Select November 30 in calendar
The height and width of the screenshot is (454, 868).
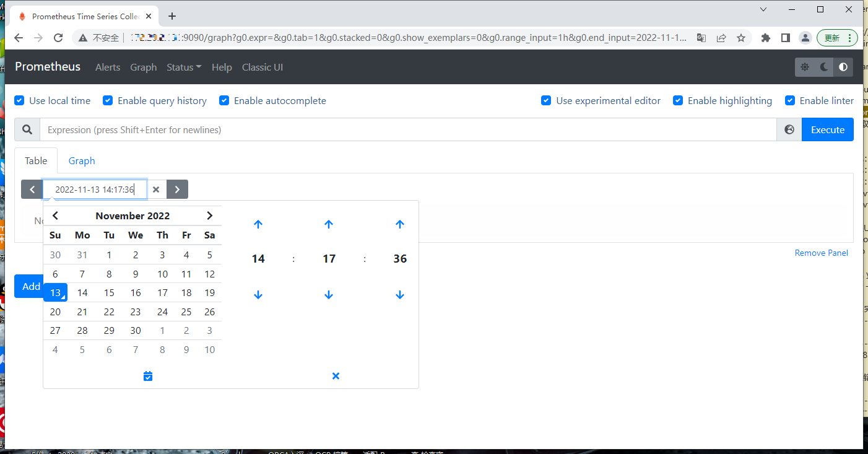(136, 330)
